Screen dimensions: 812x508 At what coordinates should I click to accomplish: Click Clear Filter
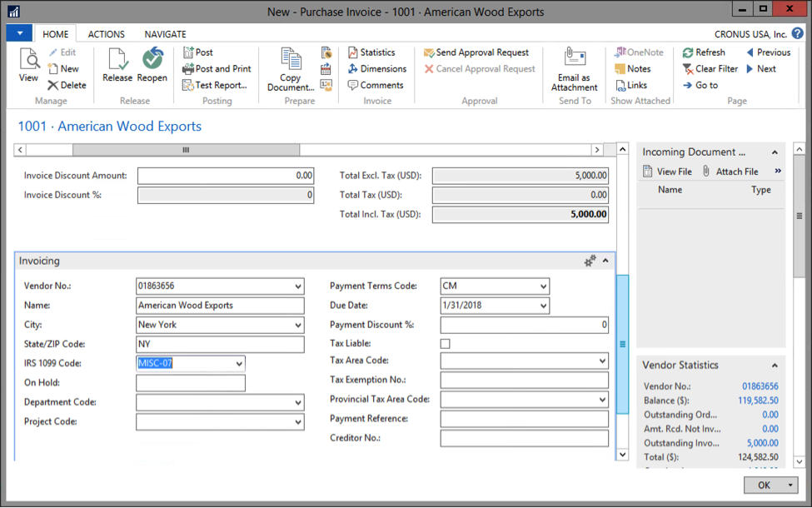710,69
